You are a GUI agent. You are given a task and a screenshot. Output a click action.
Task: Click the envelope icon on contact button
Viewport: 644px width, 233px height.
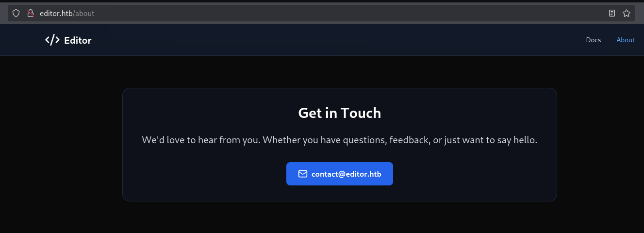[x=303, y=174]
